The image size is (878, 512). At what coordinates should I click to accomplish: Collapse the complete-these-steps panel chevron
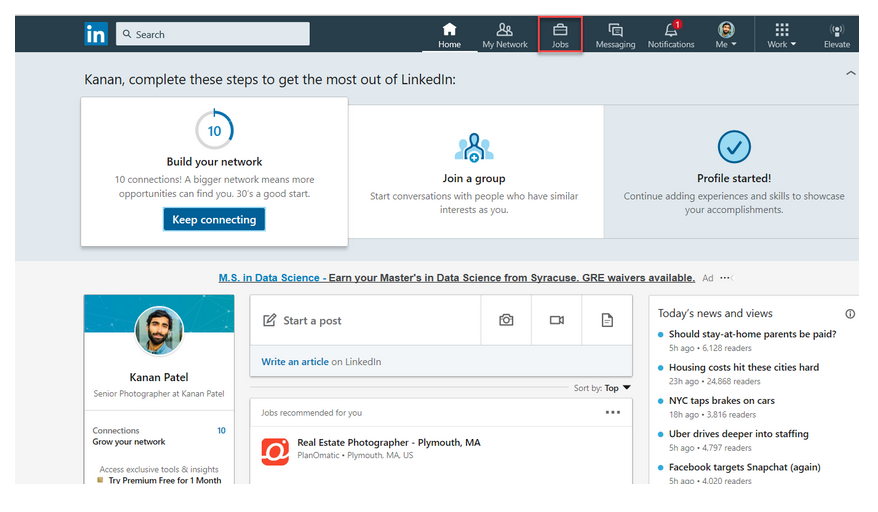pos(851,73)
